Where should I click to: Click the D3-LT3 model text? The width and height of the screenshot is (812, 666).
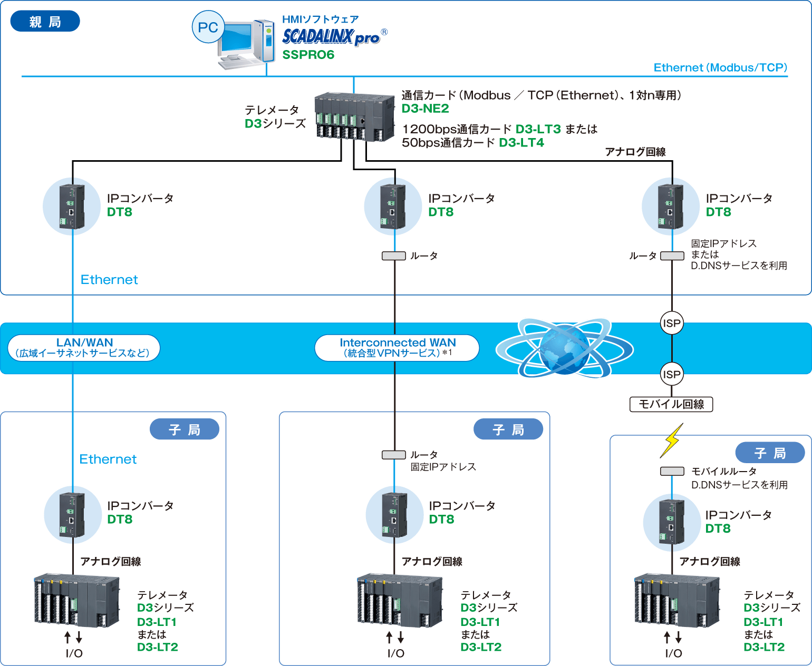pos(538,129)
